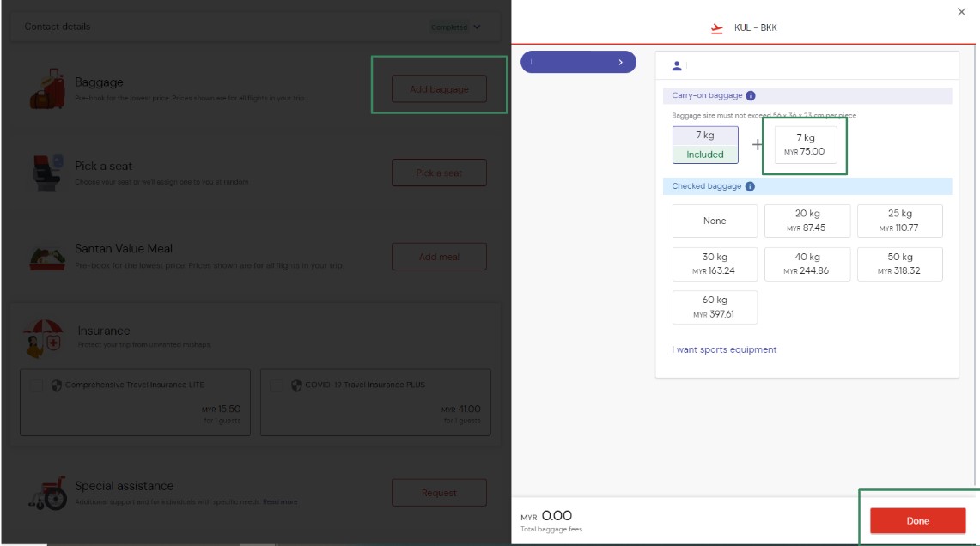Add extra 7 kg carry-on for MYR 75.00
980x546 pixels.
pos(805,144)
